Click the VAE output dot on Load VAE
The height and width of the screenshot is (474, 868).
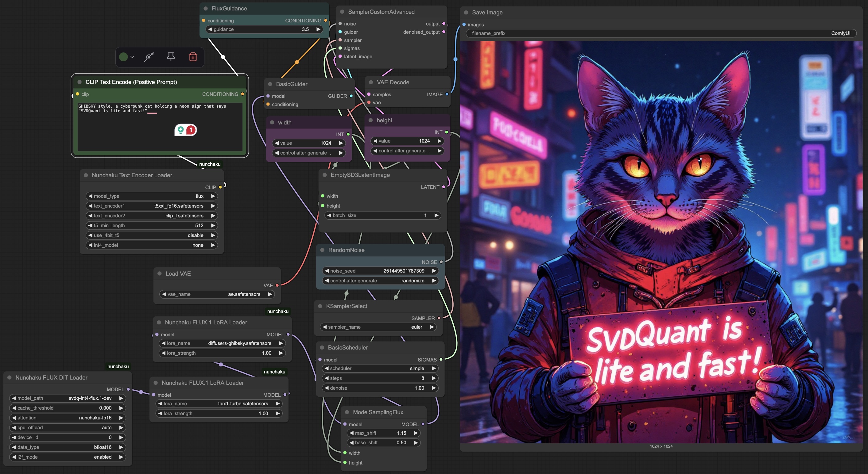click(277, 285)
